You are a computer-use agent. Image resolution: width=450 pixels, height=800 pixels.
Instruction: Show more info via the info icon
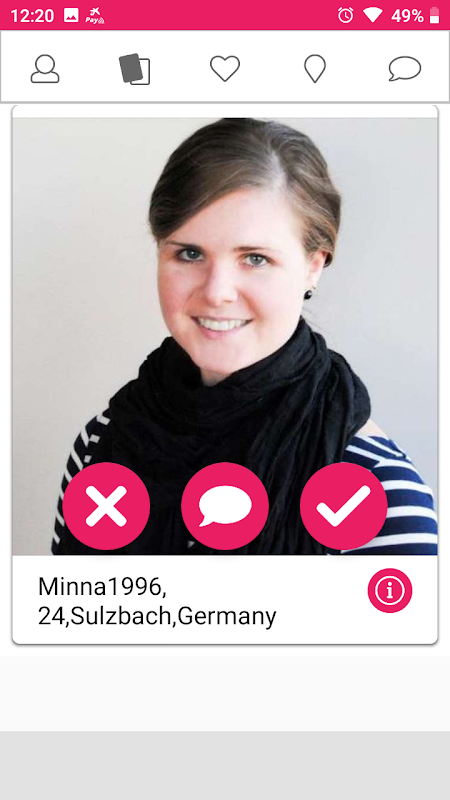pyautogui.click(x=390, y=590)
